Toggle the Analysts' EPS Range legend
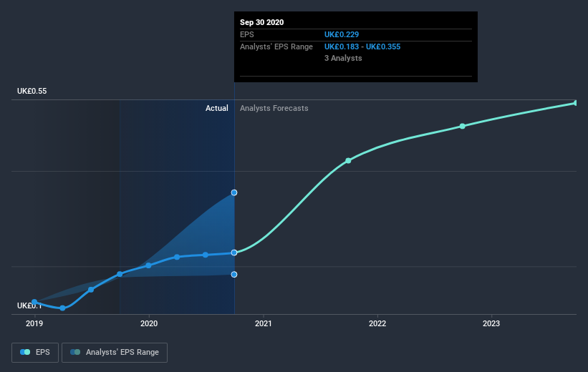This screenshot has height=372, width=588. 115,352
